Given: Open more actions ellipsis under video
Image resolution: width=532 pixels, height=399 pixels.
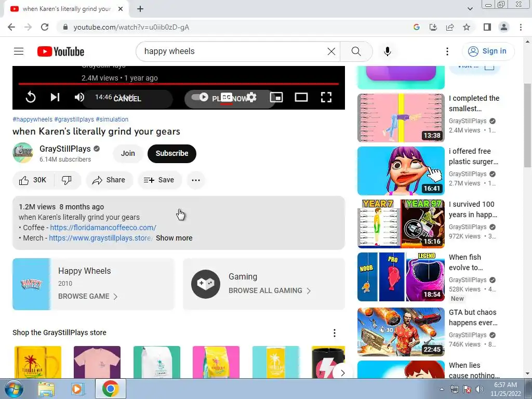Looking at the screenshot, I should coord(196,180).
